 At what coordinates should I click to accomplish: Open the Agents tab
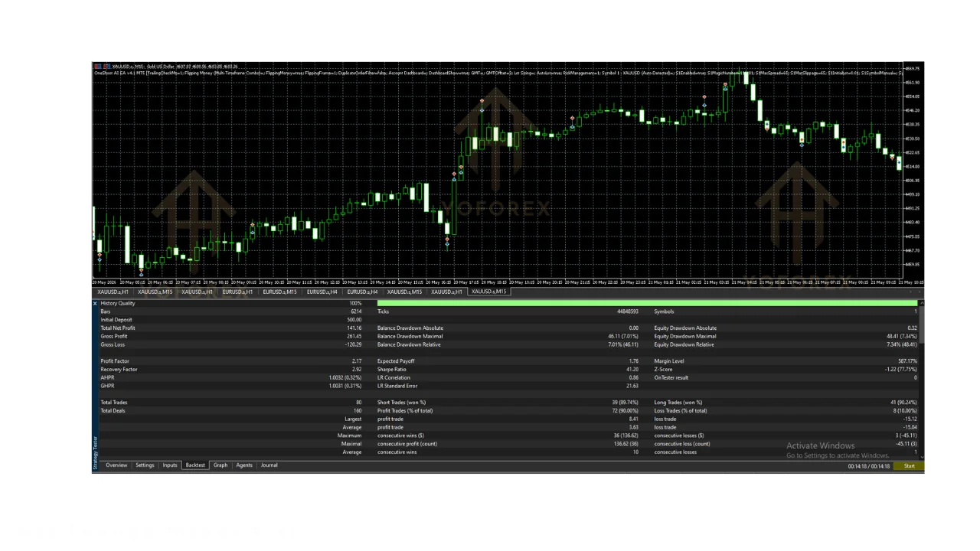244,465
